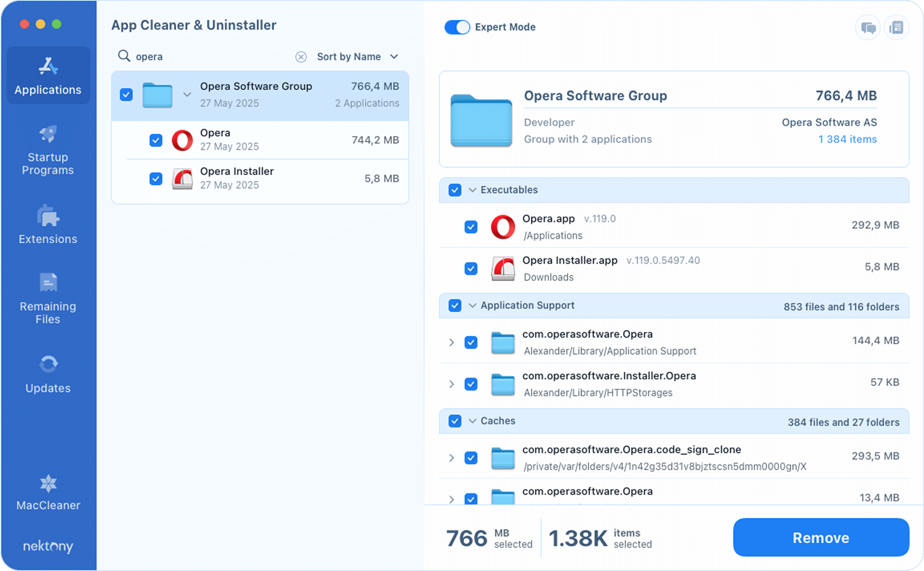Open the 1 384 items link
Viewport: 924px width, 571px height.
click(847, 139)
